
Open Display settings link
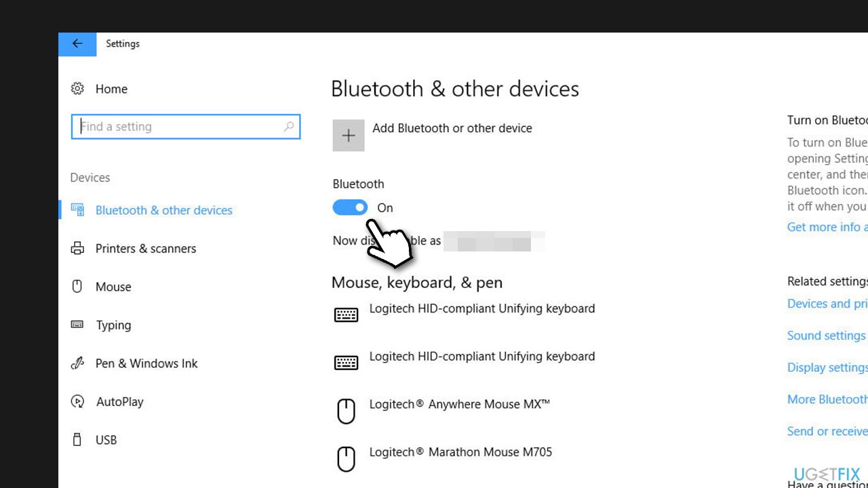(827, 367)
